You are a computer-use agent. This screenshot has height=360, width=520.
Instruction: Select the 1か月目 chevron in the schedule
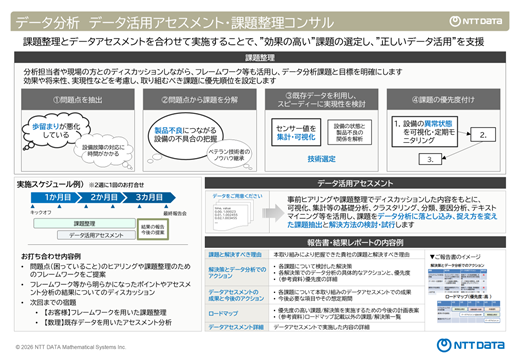[x=56, y=197]
